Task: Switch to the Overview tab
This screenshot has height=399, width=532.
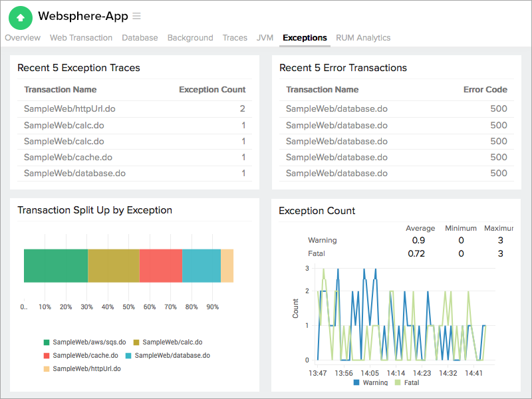Action: click(23, 38)
